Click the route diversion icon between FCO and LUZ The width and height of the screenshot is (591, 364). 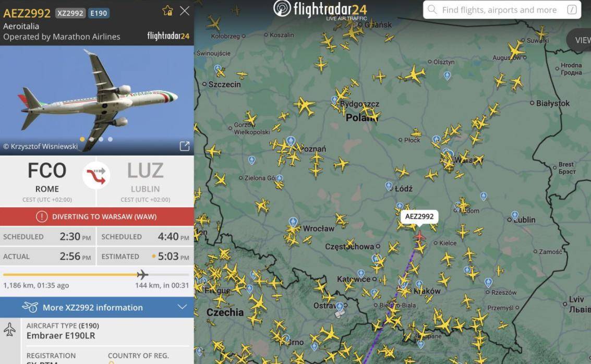pos(97,175)
